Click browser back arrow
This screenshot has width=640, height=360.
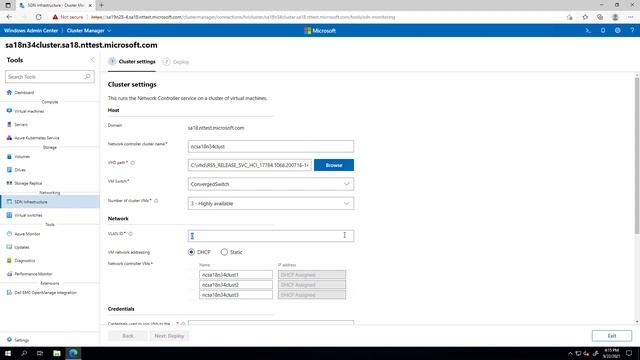(x=9, y=17)
